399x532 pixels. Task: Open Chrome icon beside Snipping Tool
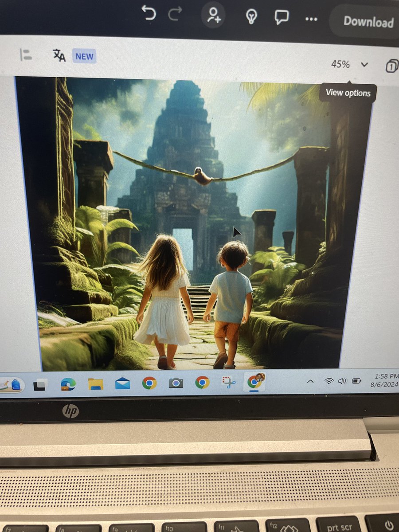202,382
